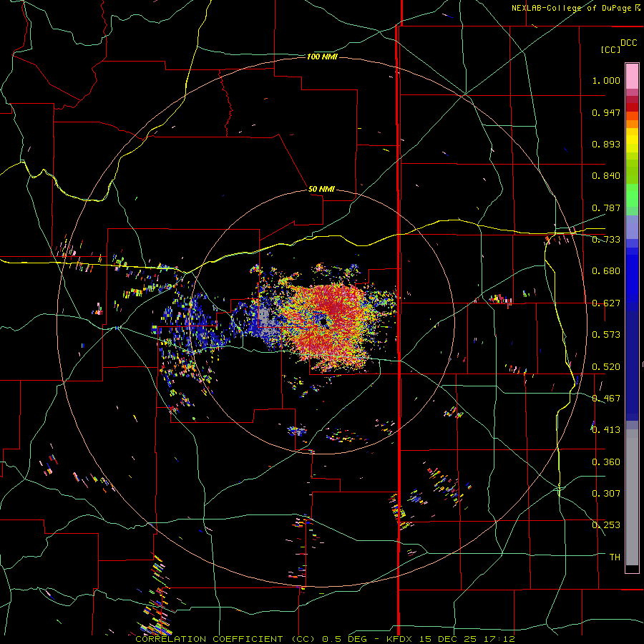Click the gray segment of the color bar

tap(632, 497)
